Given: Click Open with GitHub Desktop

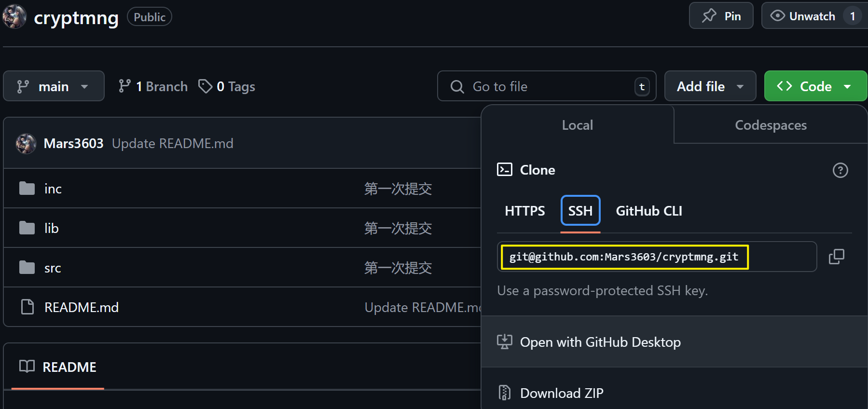Looking at the screenshot, I should click(675, 342).
